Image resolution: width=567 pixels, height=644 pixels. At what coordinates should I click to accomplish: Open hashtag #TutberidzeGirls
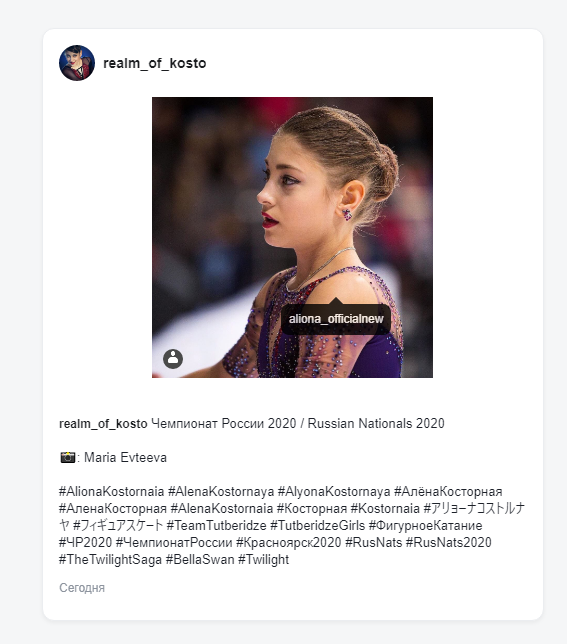coord(317,525)
